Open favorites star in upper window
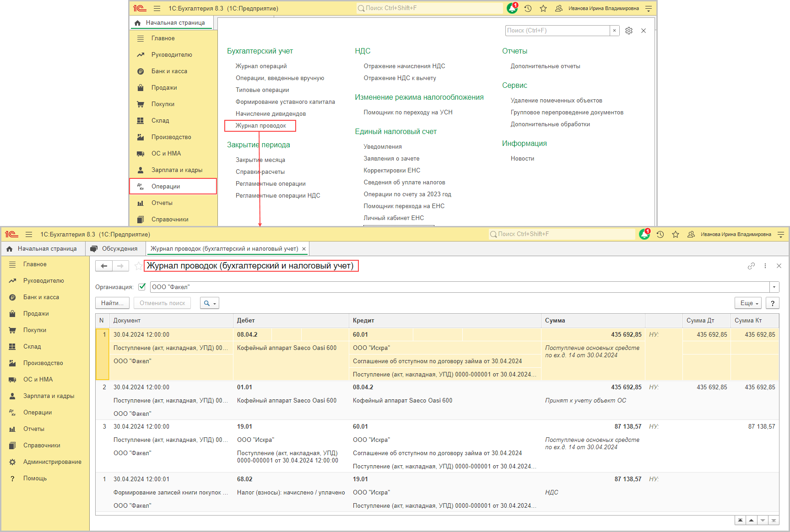This screenshot has width=790, height=532. (543, 8)
